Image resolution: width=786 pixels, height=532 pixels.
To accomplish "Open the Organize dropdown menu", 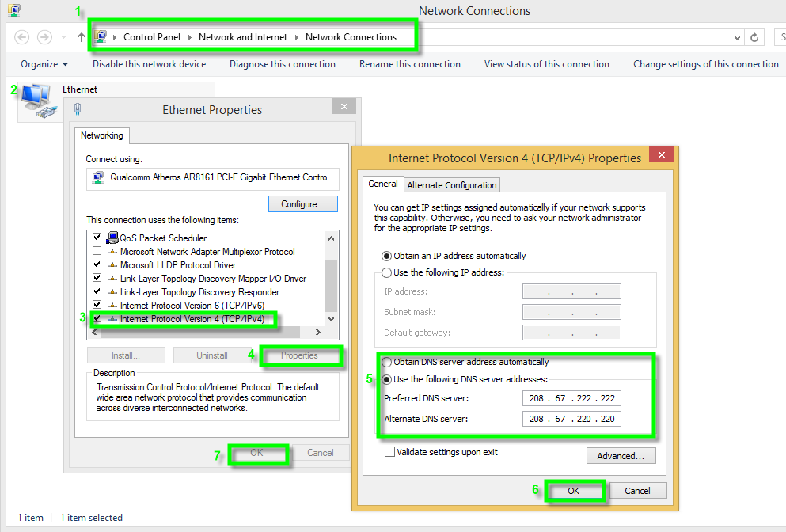I will (x=44, y=64).
